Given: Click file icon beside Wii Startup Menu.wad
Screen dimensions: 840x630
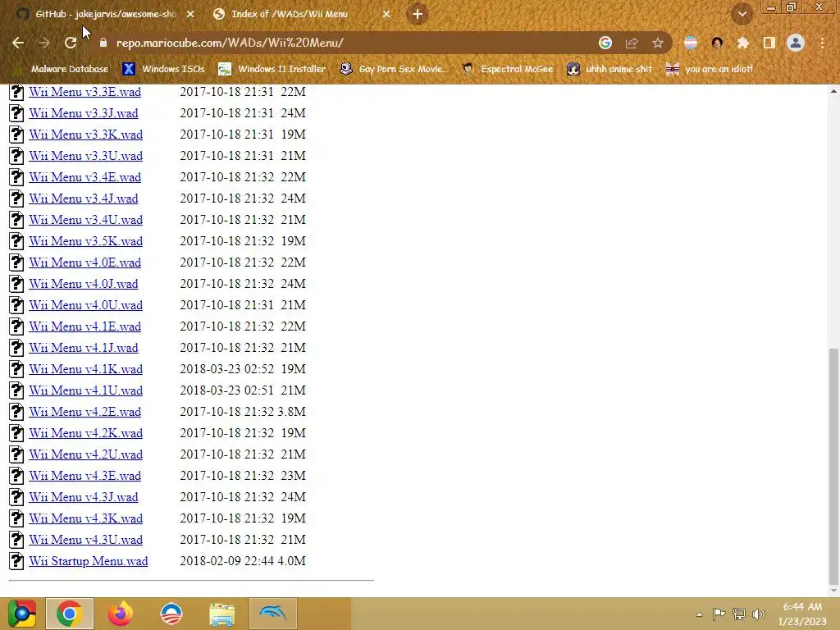Looking at the screenshot, I should tap(16, 561).
